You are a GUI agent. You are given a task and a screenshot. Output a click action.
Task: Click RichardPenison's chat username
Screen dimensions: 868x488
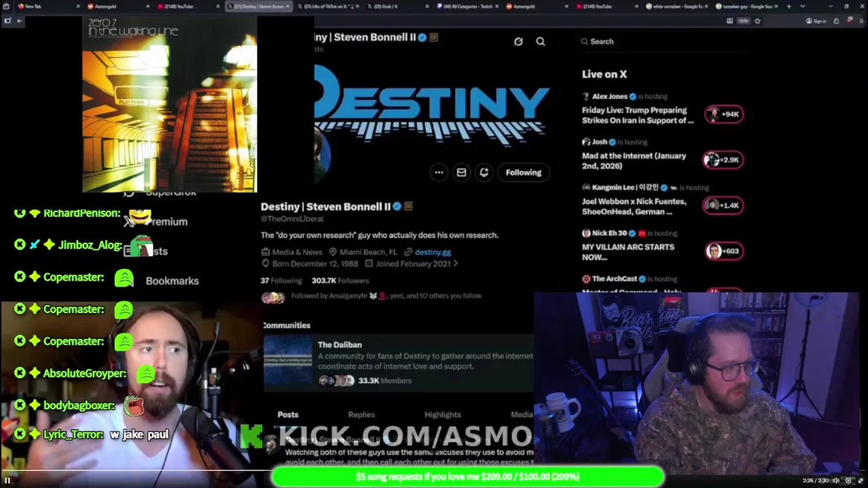click(82, 213)
